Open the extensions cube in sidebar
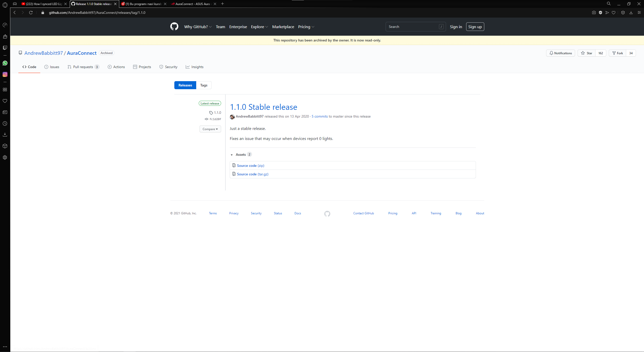 (x=5, y=146)
